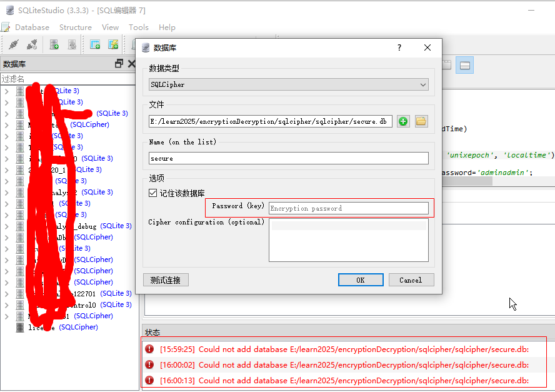Click the question mark help button in dialog

399,48
